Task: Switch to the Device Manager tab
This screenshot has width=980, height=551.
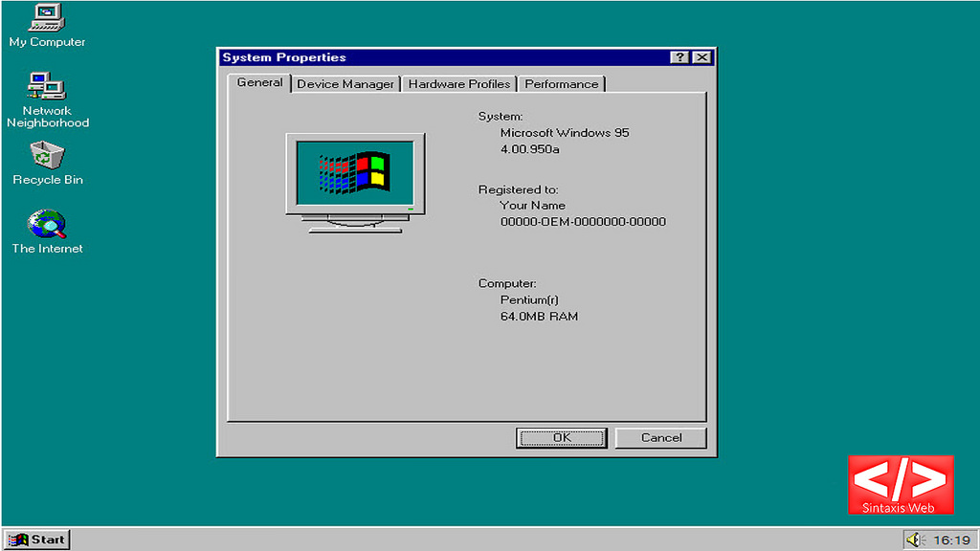Action: (x=345, y=84)
